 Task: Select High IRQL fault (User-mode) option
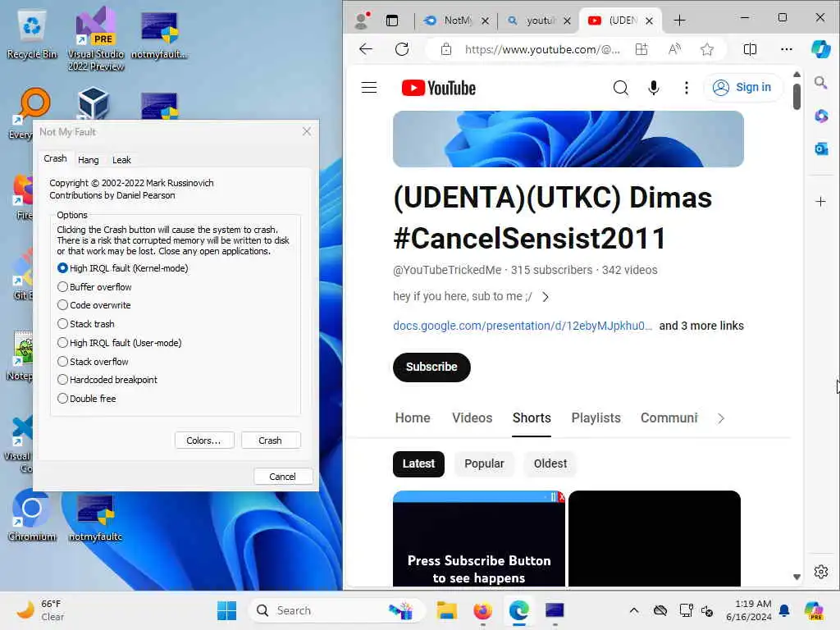pyautogui.click(x=120, y=342)
